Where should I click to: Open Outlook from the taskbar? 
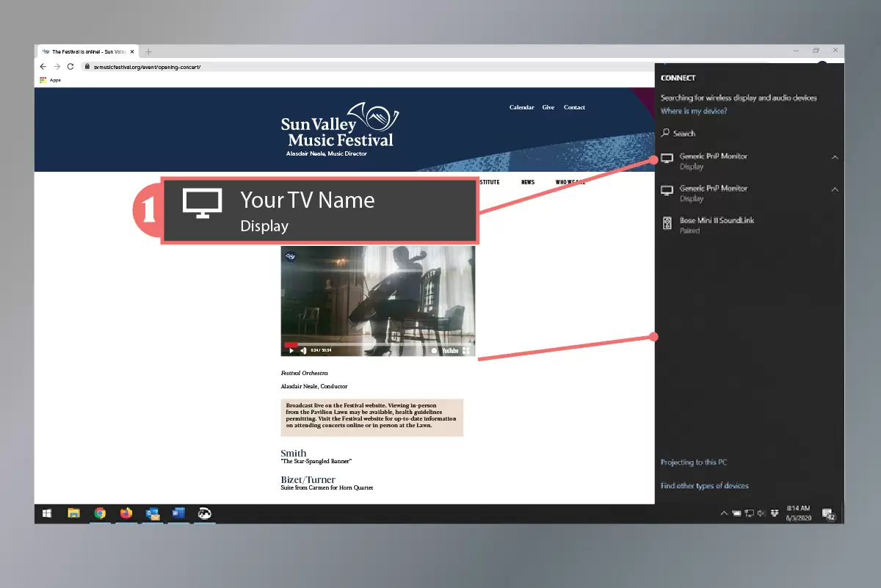152,513
